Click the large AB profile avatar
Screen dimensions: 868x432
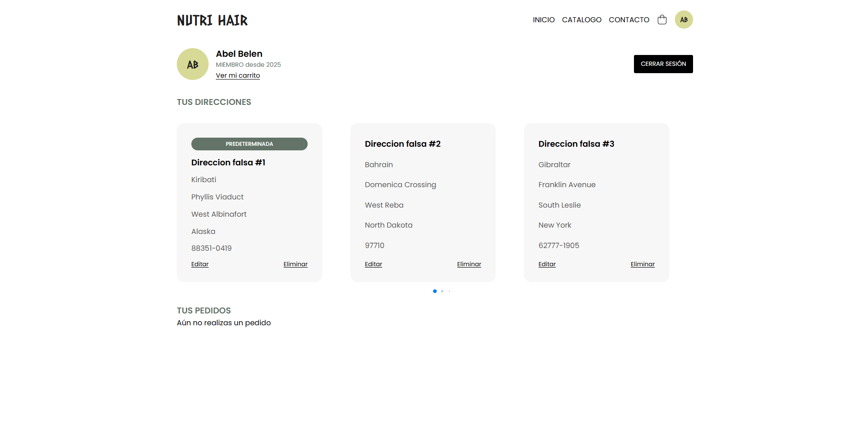[x=193, y=64]
